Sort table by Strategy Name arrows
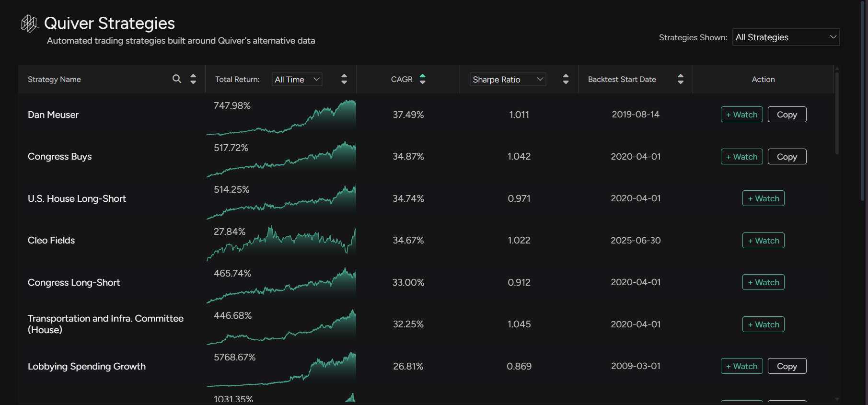This screenshot has height=405, width=868. tap(193, 79)
